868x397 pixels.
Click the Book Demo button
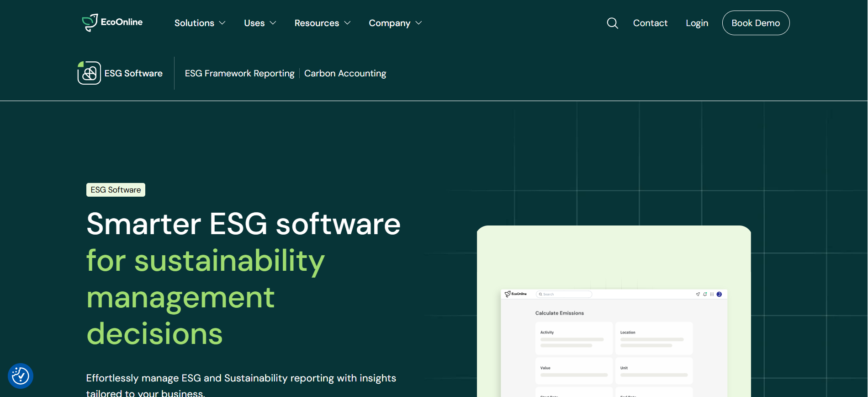point(756,23)
